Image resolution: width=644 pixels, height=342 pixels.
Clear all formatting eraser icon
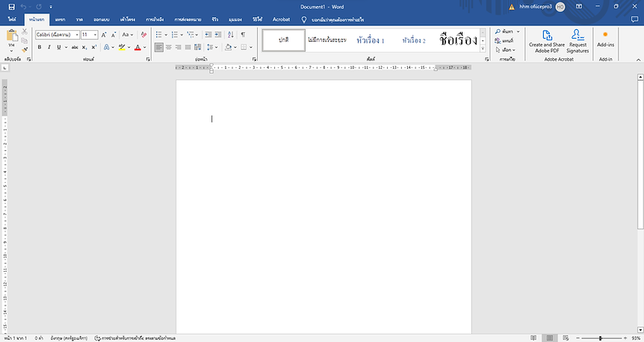coord(143,34)
